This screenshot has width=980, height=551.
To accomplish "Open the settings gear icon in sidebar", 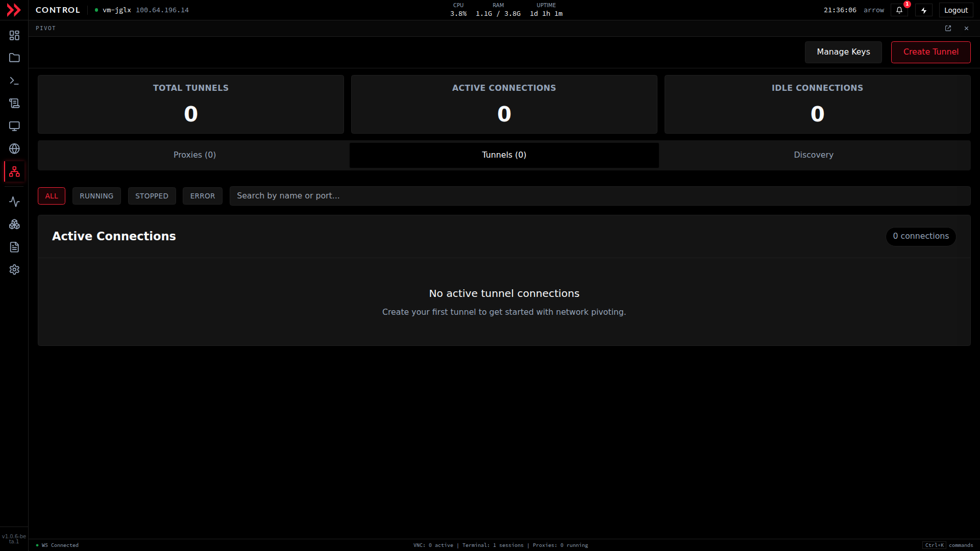I will click(x=14, y=269).
